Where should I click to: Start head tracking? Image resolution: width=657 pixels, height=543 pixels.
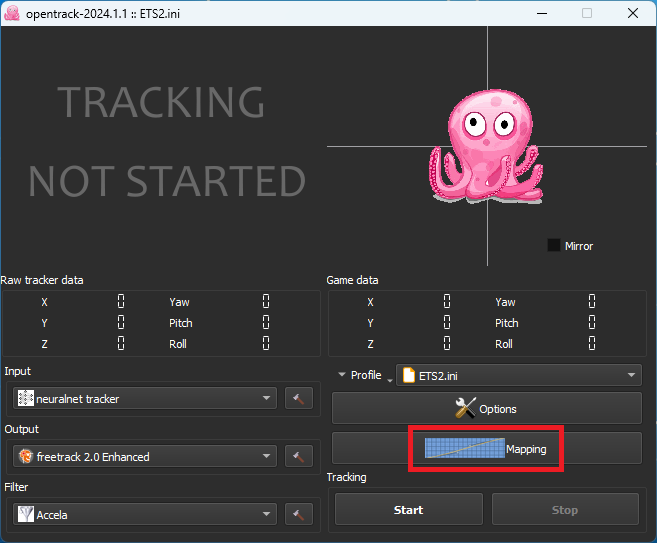click(409, 509)
